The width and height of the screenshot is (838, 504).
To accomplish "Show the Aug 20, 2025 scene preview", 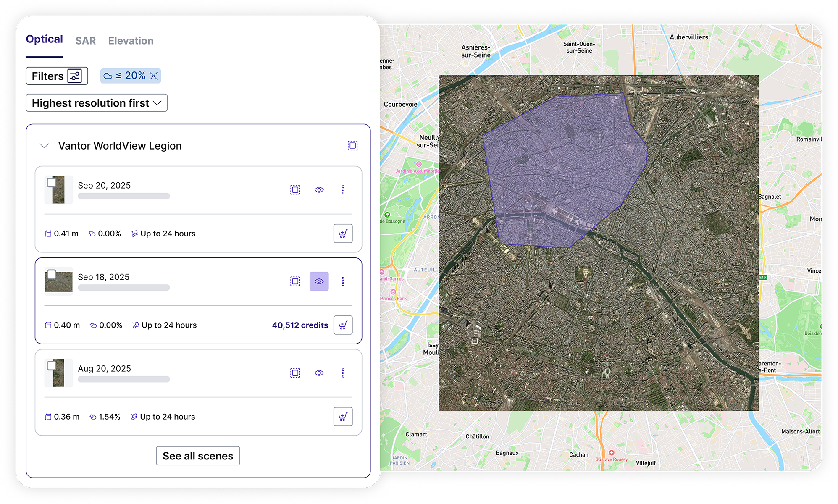I will coord(319,373).
